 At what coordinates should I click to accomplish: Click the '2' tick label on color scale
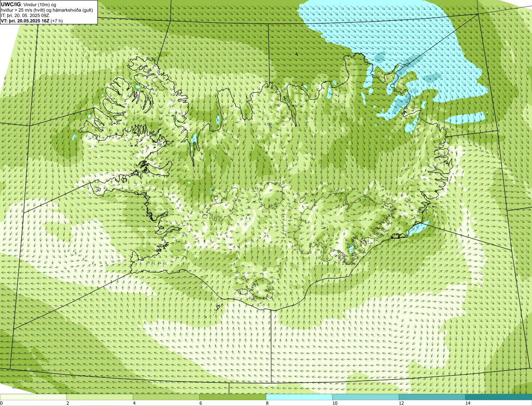(x=68, y=403)
